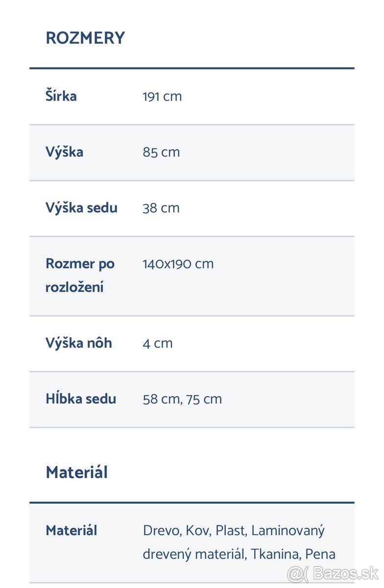Click the 140x190 cm dimension value
This screenshot has width=384, height=588.
[x=178, y=264]
